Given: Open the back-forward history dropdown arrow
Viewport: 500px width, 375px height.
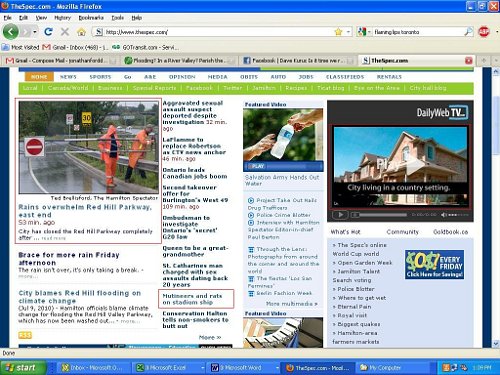Looking at the screenshot, I should pos(35,32).
